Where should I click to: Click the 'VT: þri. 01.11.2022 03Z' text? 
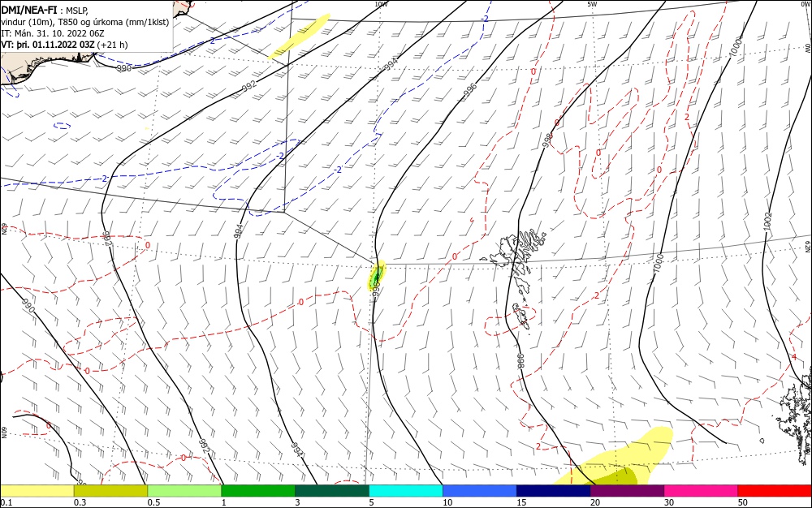48,45
